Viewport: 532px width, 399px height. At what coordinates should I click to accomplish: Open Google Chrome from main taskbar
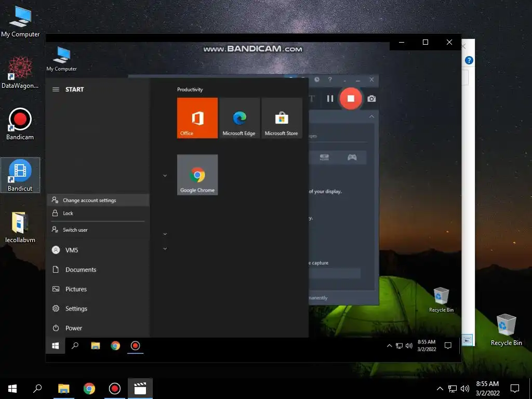pos(89,389)
